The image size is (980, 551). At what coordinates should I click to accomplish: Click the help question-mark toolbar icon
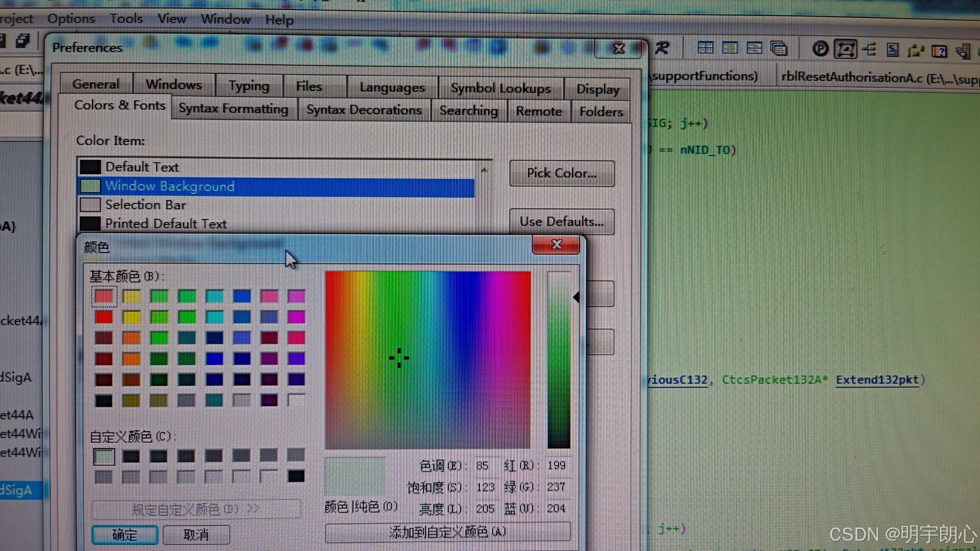click(939, 51)
